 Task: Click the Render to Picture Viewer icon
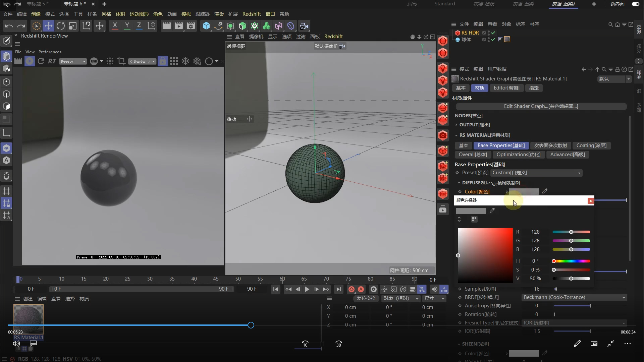(179, 26)
